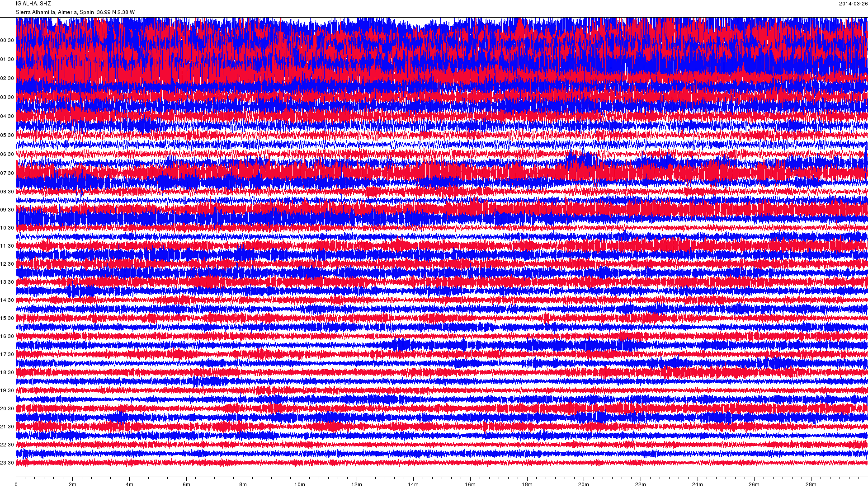Click the 17:30 time row label
The height and width of the screenshot is (488, 868).
point(7,355)
